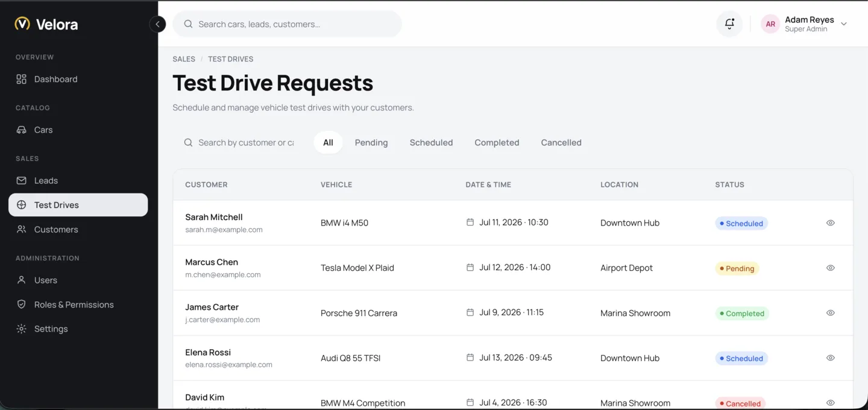Click the BMW M4 Competition vehicle cell
The height and width of the screenshot is (410, 868).
click(x=363, y=403)
